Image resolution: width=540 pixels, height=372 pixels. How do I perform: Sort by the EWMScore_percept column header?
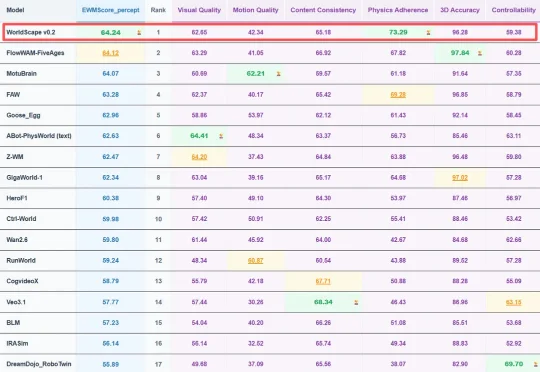[111, 10]
